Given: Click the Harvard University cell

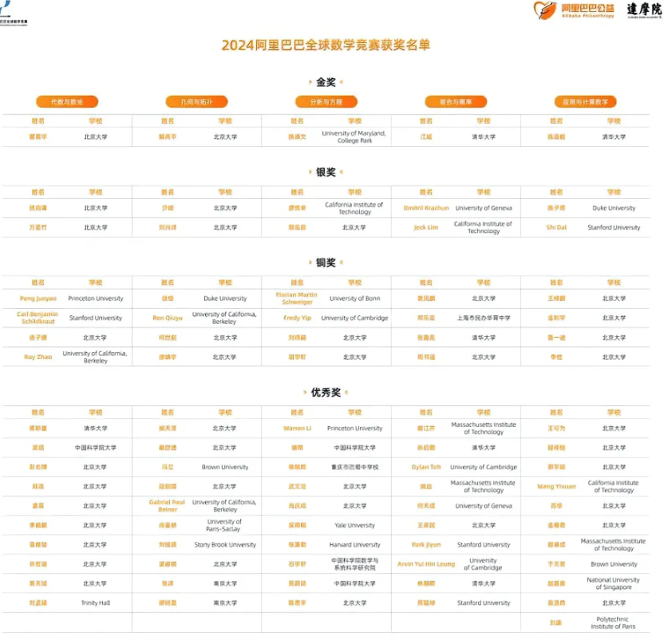Looking at the screenshot, I should [355, 545].
